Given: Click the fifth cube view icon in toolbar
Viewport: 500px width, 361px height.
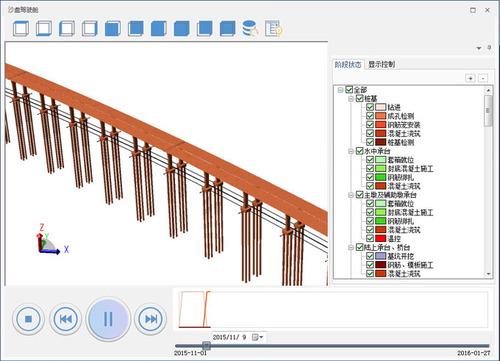Looking at the screenshot, I should point(113,28).
